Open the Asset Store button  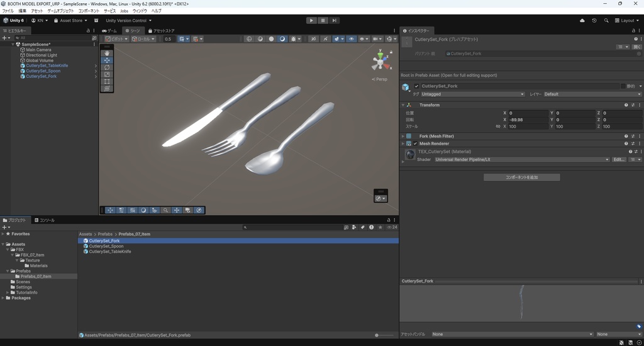[x=70, y=21]
